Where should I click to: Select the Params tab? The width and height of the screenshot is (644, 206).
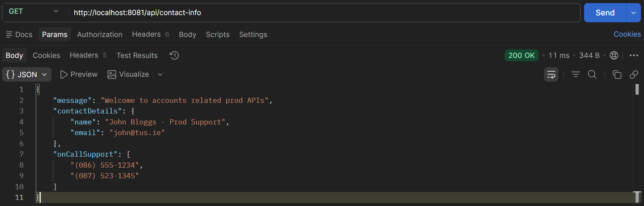pyautogui.click(x=55, y=35)
